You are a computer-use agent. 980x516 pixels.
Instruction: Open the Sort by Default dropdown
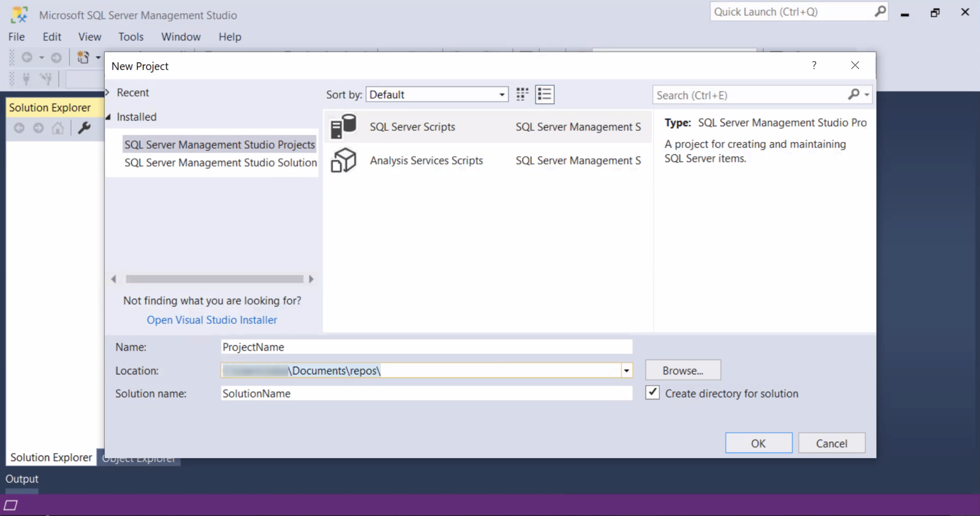437,94
